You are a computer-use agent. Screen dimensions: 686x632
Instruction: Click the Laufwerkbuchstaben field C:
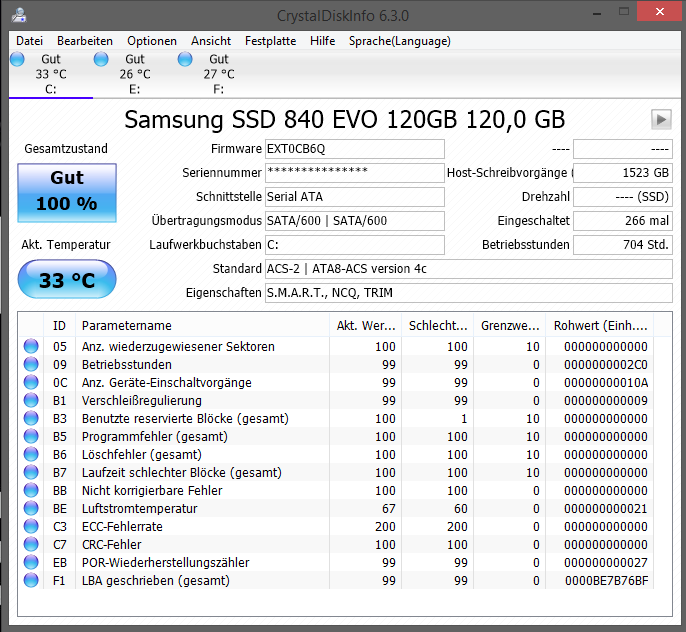coord(355,244)
